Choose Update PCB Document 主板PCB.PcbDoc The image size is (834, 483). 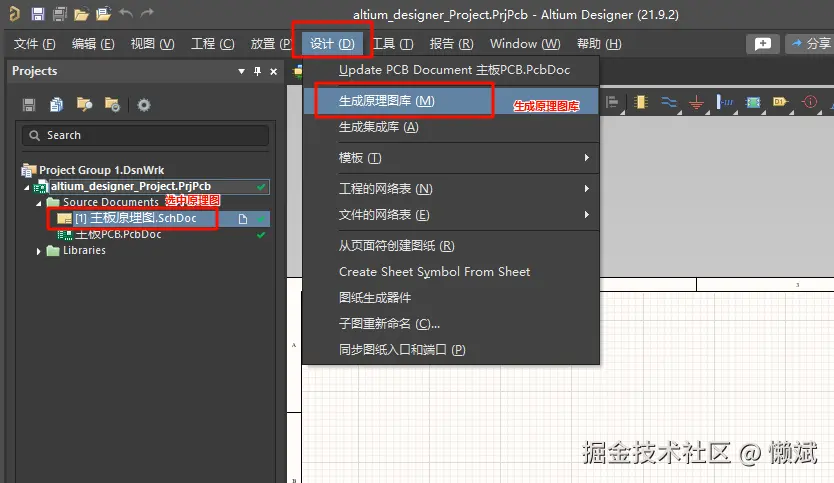[x=451, y=70]
